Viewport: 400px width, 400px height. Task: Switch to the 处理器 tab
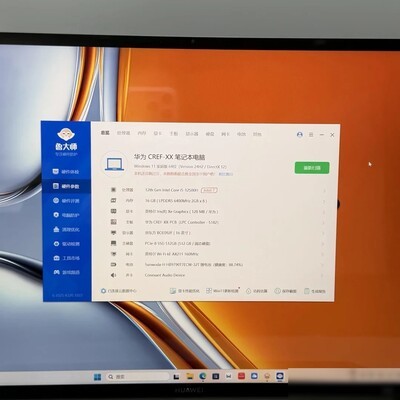click(x=123, y=133)
